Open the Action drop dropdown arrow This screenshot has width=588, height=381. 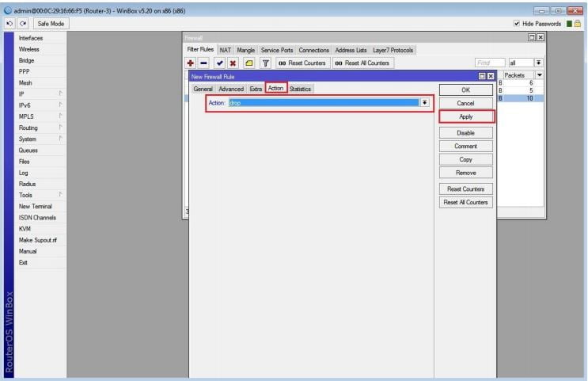425,103
